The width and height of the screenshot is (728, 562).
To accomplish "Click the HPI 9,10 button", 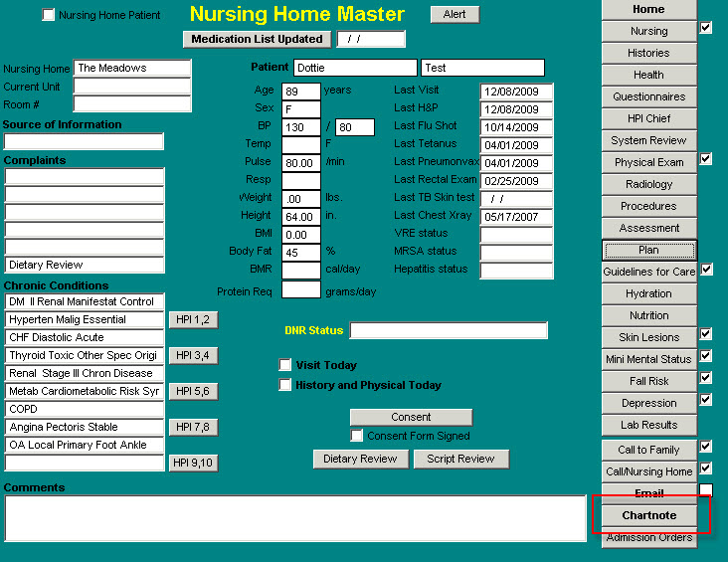I will pyautogui.click(x=193, y=463).
